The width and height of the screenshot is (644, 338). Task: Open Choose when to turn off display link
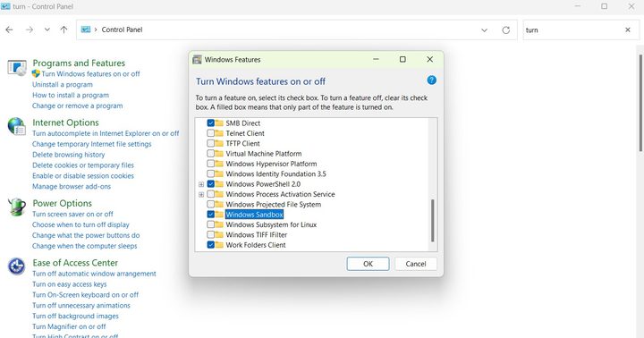80,224
